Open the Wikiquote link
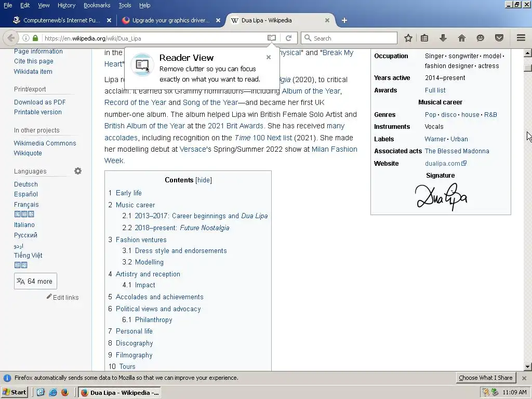Viewport: 532px width, 399px height. (x=28, y=153)
